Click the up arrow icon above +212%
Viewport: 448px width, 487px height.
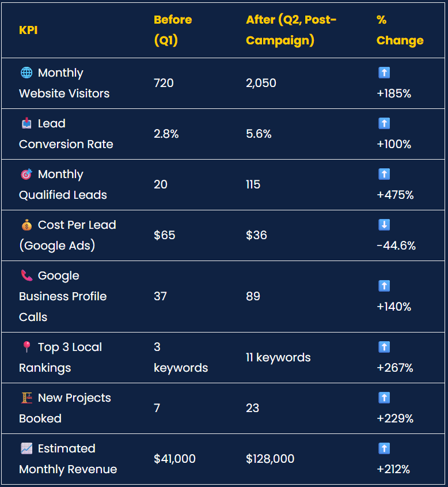click(x=384, y=448)
